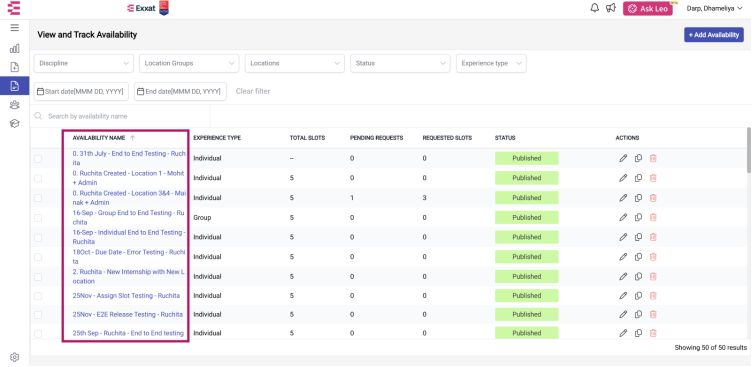752x367 pixels.
Task: Select checkbox for 31th July End to End Testing
Action: (38, 159)
